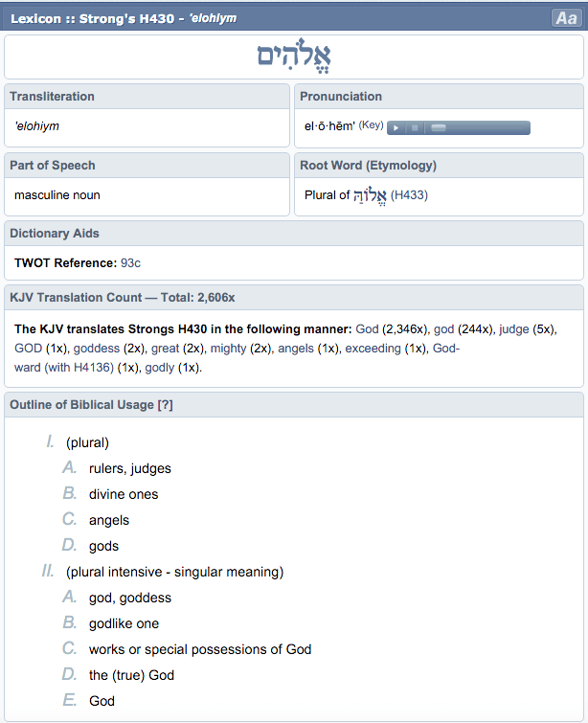Open the "angels" translation link
Viewport: 588px width, 723px height.
295,349
